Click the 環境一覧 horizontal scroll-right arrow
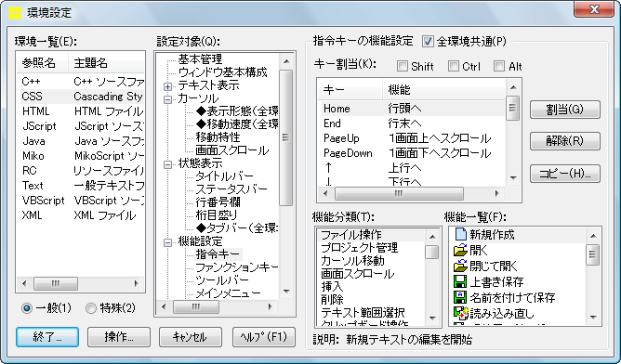Image resolution: width=621 pixels, height=364 pixels. [x=137, y=283]
